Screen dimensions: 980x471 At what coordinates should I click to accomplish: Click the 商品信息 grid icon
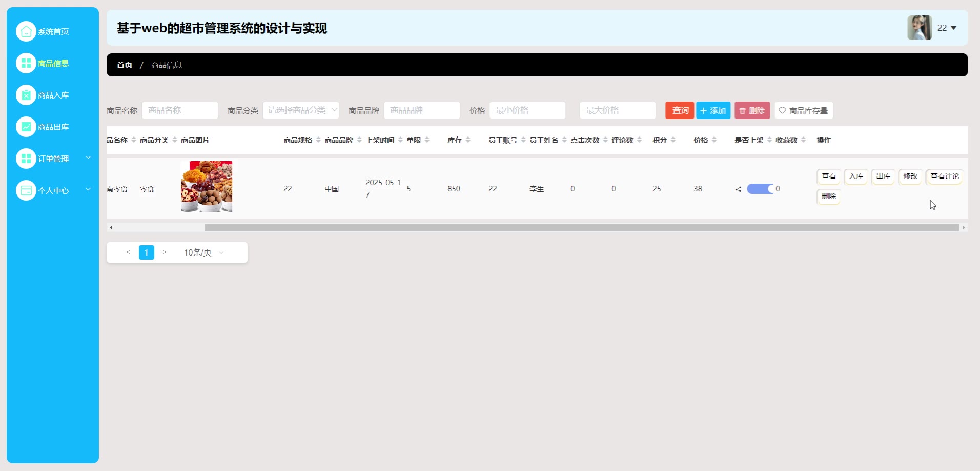tap(26, 63)
